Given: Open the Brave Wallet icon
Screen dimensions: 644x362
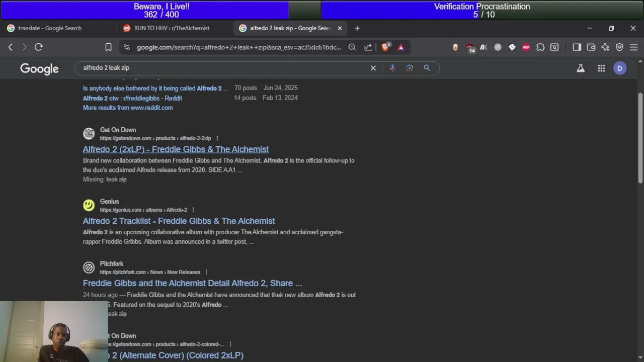Looking at the screenshot, I should [x=591, y=47].
